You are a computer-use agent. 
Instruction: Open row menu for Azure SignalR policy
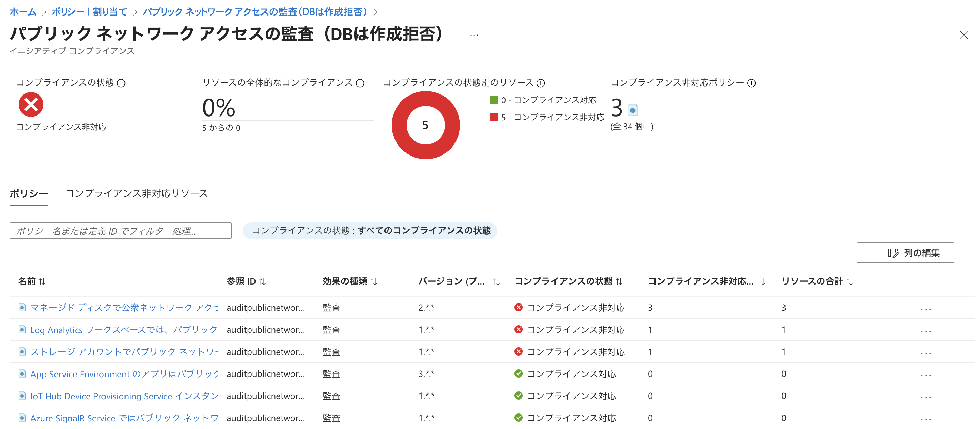click(x=926, y=419)
